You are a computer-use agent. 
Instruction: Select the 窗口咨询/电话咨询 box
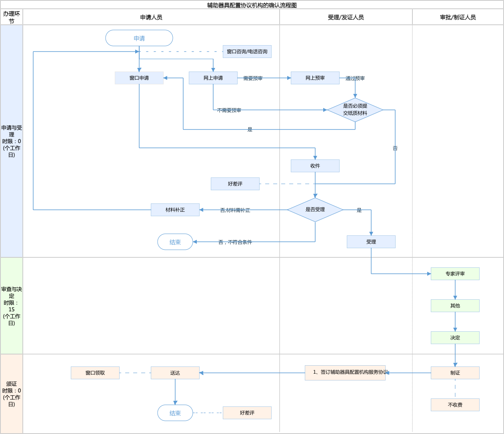coord(247,52)
